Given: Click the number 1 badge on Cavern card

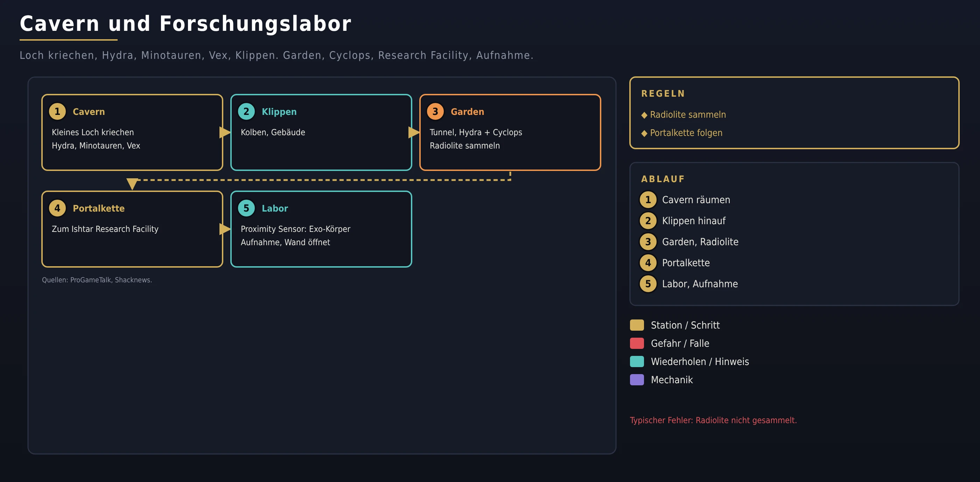Looking at the screenshot, I should [57, 111].
